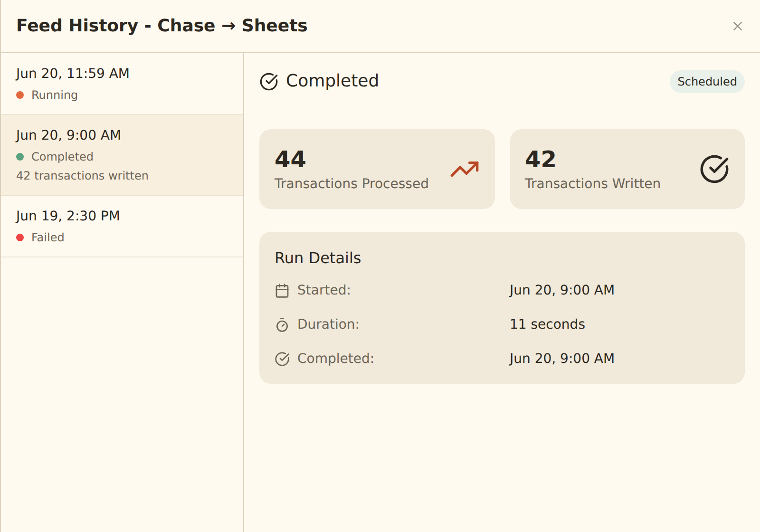This screenshot has height=532, width=760.
Task: Click the check-circle icon next to Completed row
Action: coord(282,359)
